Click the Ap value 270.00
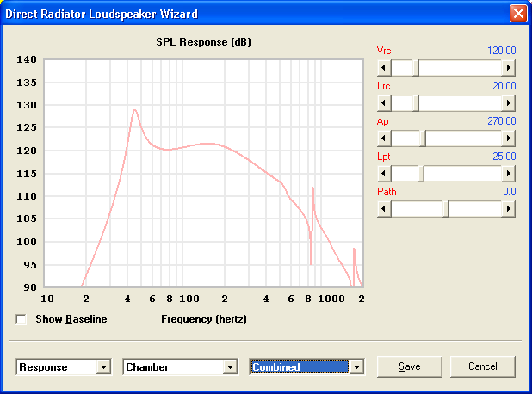This screenshot has width=532, height=394. pyautogui.click(x=502, y=121)
